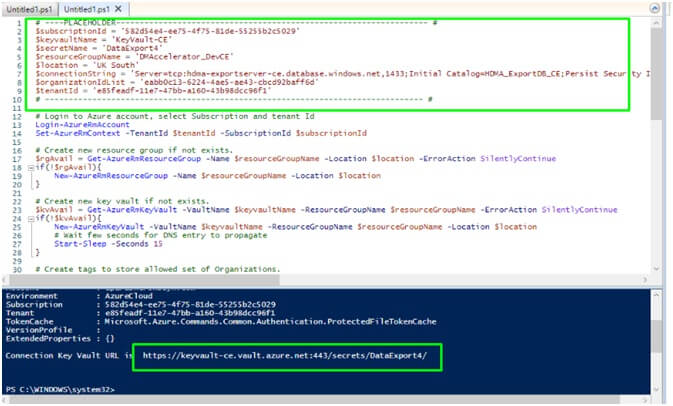Click the script editor horizontal scrollbar thumb

pos(145,280)
